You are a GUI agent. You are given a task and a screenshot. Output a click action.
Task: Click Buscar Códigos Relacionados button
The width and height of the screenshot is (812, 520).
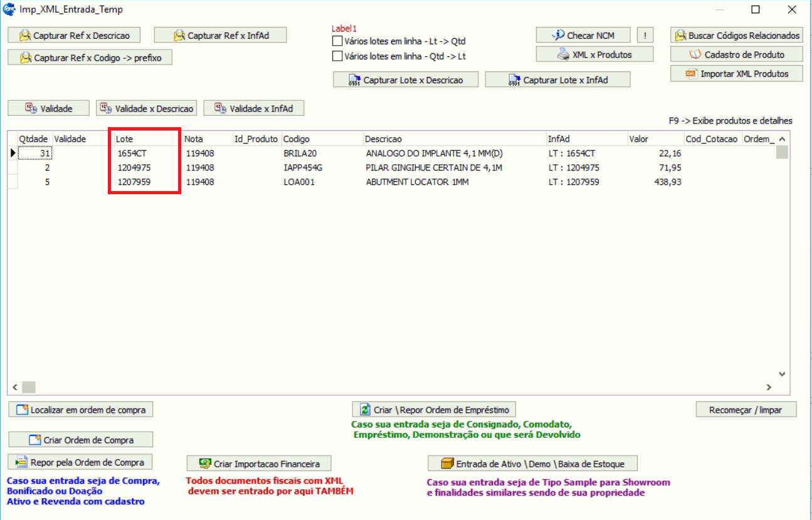point(736,35)
